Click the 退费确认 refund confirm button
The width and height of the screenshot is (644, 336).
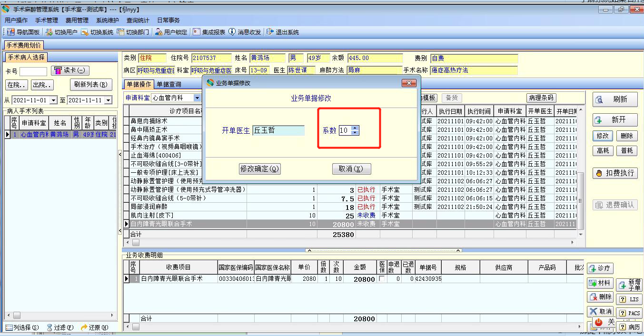click(x=615, y=205)
